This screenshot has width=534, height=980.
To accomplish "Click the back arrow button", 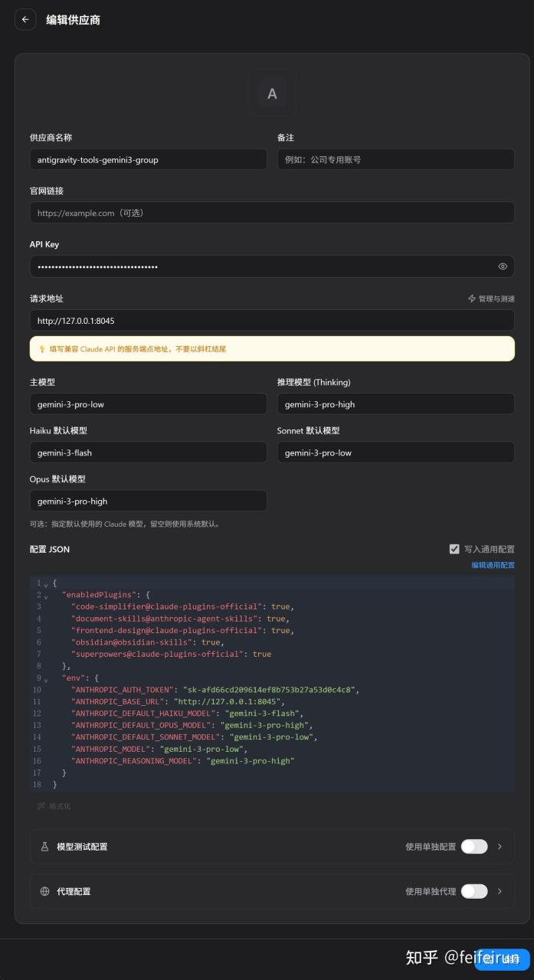I will [x=25, y=20].
